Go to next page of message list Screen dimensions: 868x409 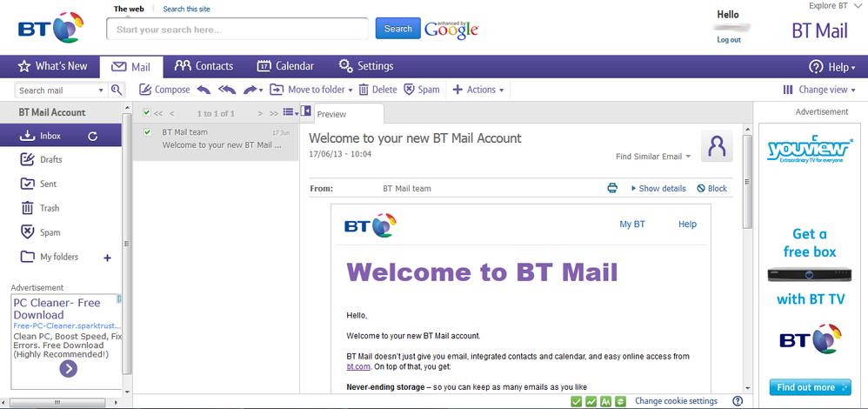coord(260,114)
